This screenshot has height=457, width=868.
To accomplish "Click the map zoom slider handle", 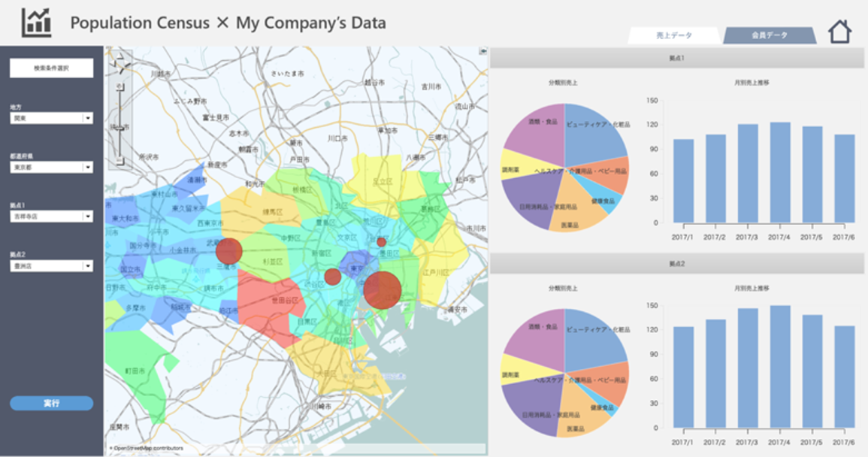I will (x=119, y=128).
